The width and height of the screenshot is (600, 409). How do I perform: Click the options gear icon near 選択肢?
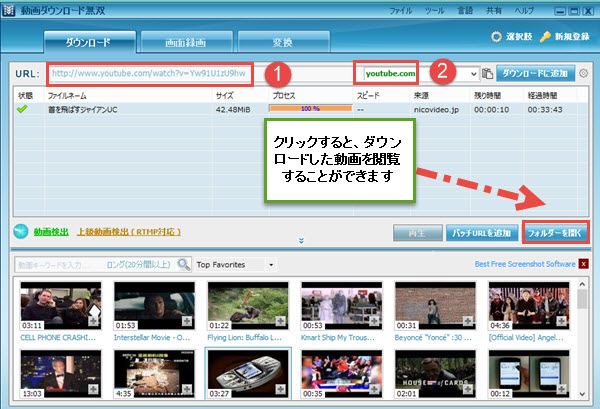pos(496,37)
